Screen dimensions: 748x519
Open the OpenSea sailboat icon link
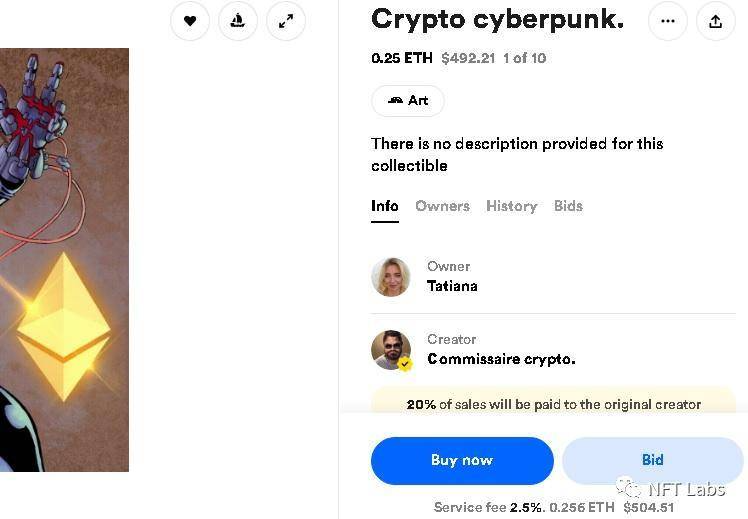(238, 21)
